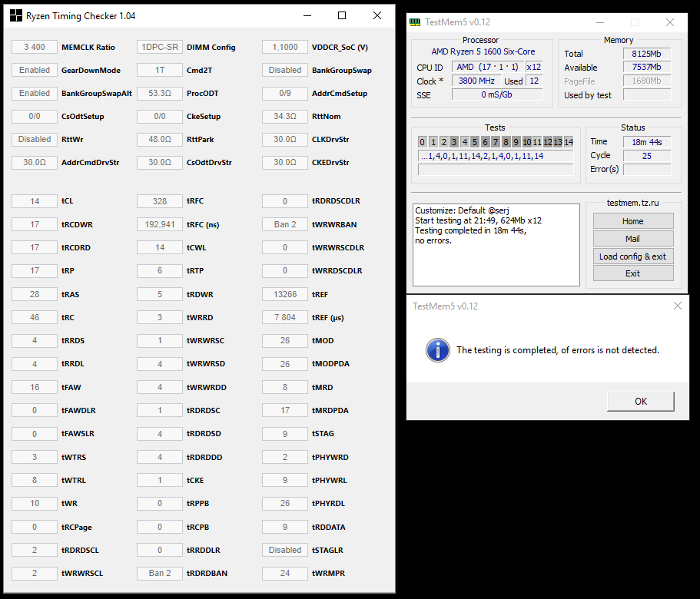Click the Cmd2T value 1T
The height and width of the screenshot is (599, 700).
click(160, 70)
